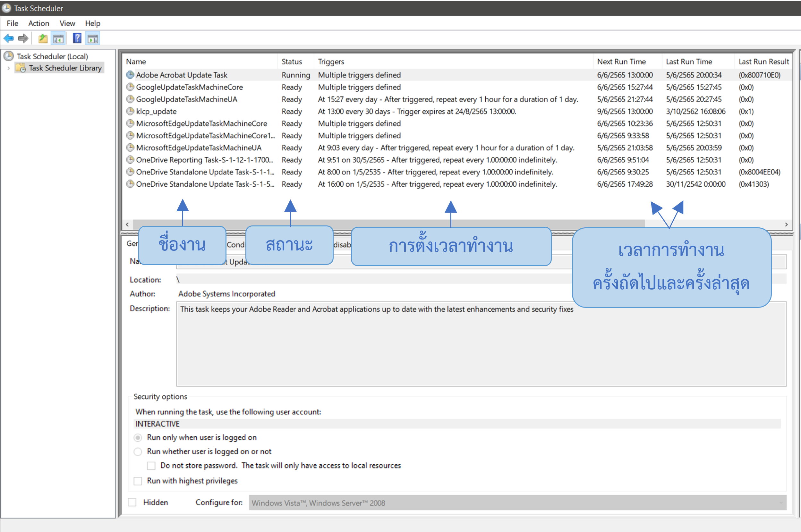The height and width of the screenshot is (532, 801).
Task: Click the Back arrow toolbar icon
Action: point(8,38)
